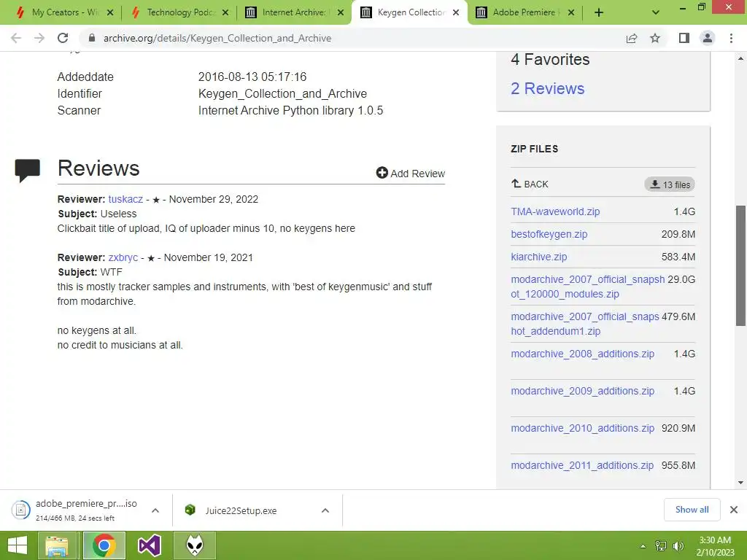Screen dimensions: 747x560
Task: Close the Technology Podcast tab
Action: pyautogui.click(x=225, y=12)
